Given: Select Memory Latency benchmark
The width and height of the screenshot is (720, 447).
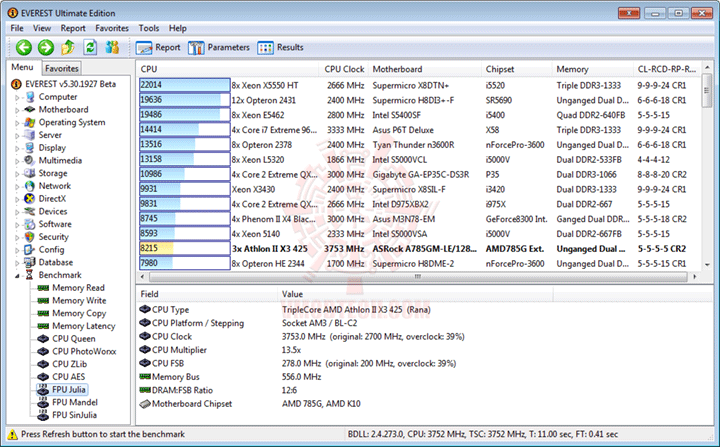Looking at the screenshot, I should [x=84, y=326].
